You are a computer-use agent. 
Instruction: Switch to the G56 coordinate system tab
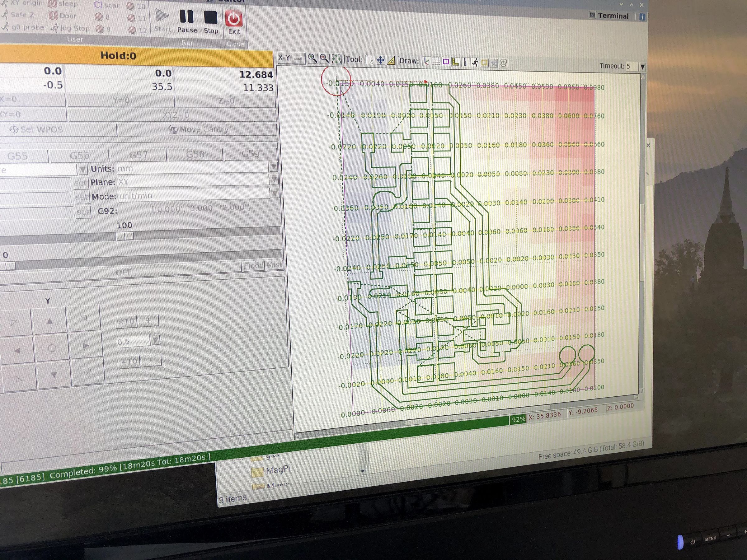[81, 156]
